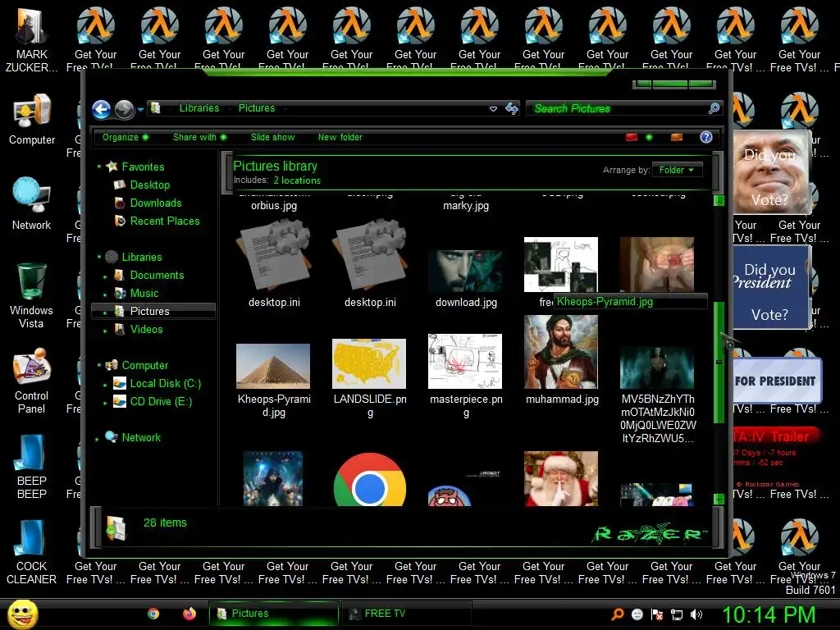Click the file list scroll up arrow
840x630 pixels.
click(719, 200)
